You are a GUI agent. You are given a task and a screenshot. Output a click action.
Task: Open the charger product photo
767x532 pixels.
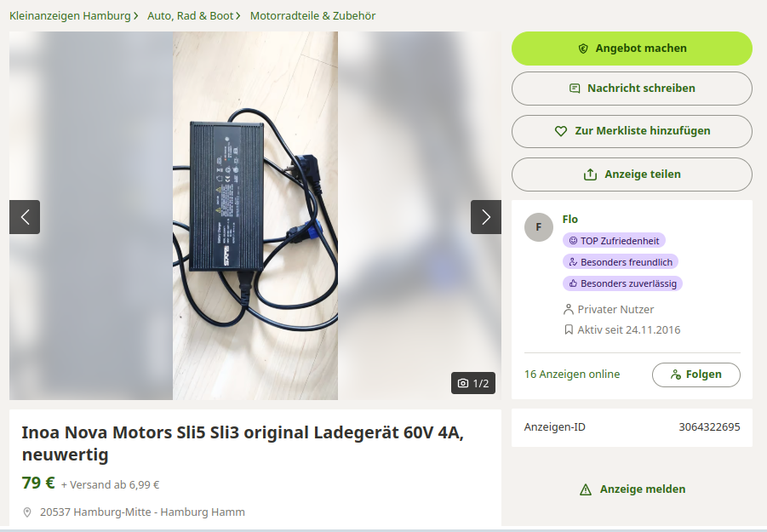(255, 215)
